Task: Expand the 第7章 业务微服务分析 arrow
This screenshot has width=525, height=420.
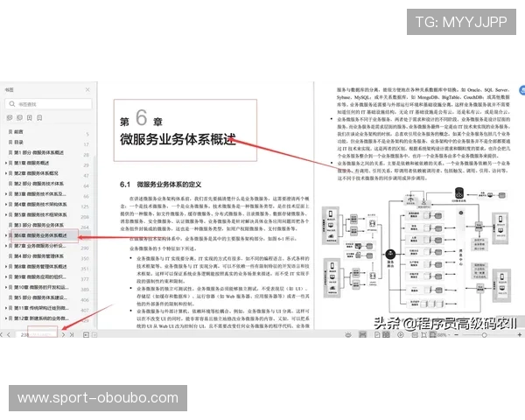Action: (6, 246)
